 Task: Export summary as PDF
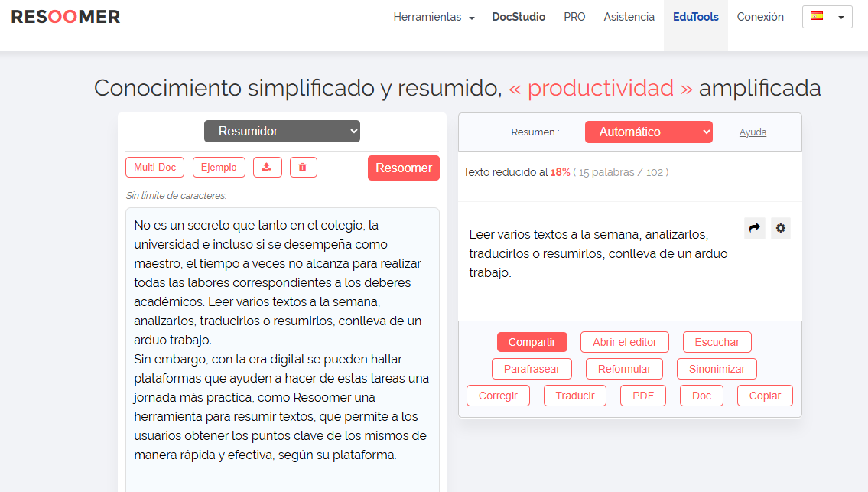coord(643,396)
